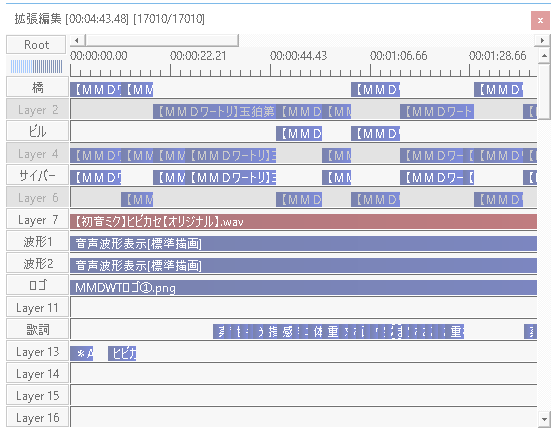
Task: Select the ヒビカ text clip on Layer 13
Action: point(122,353)
